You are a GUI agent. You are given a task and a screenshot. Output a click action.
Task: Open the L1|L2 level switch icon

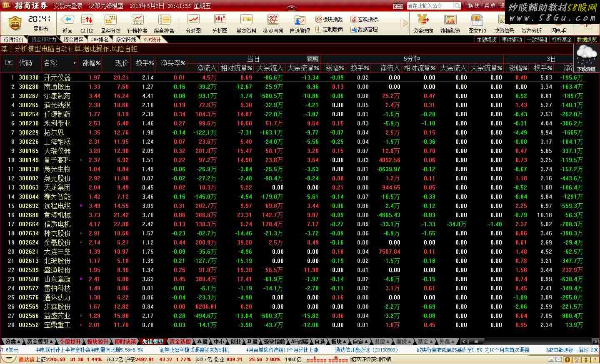tap(87, 20)
